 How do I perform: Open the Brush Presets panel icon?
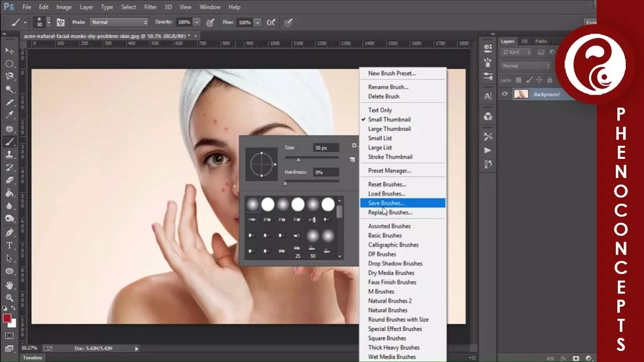point(488,76)
